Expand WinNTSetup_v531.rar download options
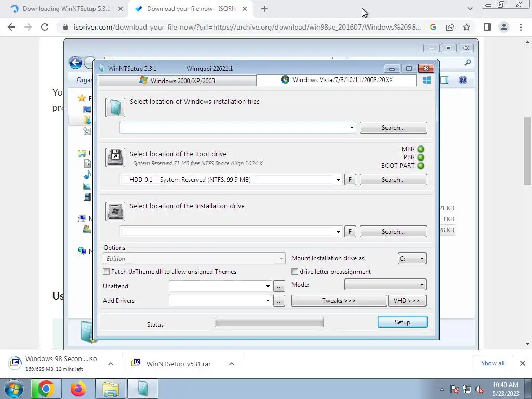This screenshot has width=532, height=399. [232, 364]
